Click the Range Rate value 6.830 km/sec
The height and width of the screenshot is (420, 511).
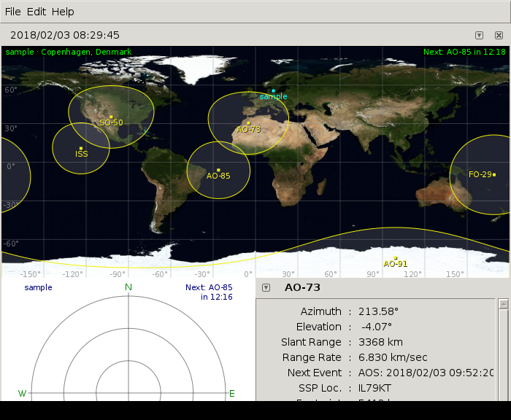point(393,357)
